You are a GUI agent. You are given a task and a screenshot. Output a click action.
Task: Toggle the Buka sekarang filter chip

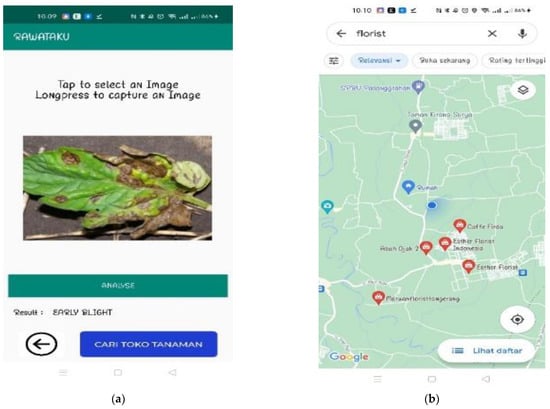(x=444, y=61)
